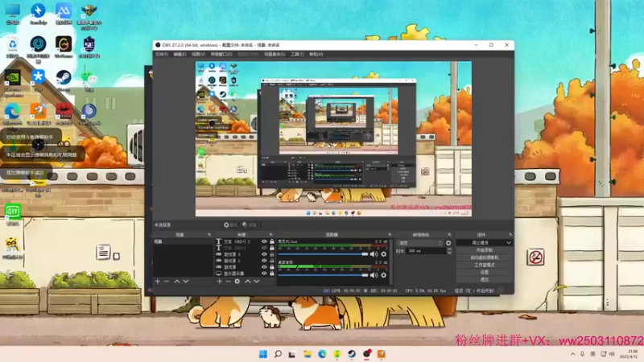
Task: Decrease transition duration with down arrow
Action: pos(449,253)
